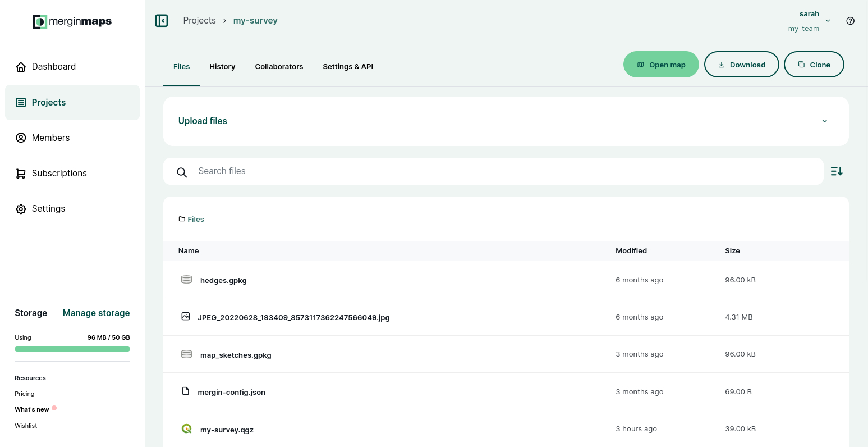This screenshot has height=447, width=868.
Task: Click the Modified column header
Action: 631,251
